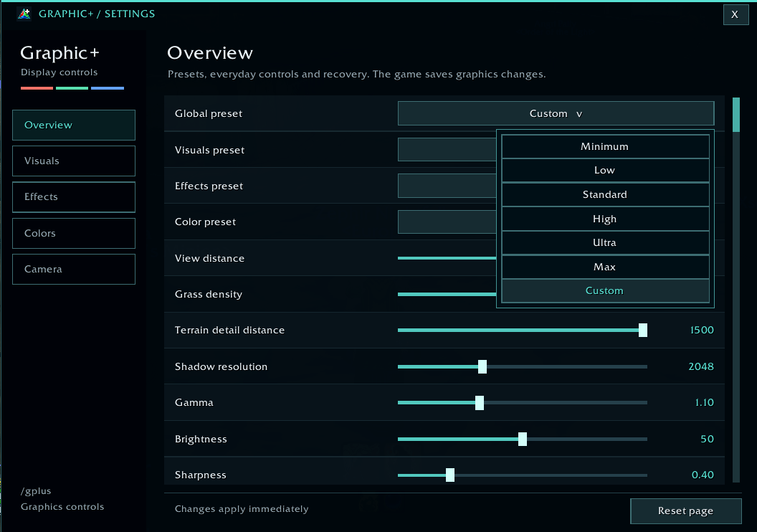Viewport: 757px width, 532px height.
Task: Click Shadow resolution slider handle
Action: click(482, 366)
